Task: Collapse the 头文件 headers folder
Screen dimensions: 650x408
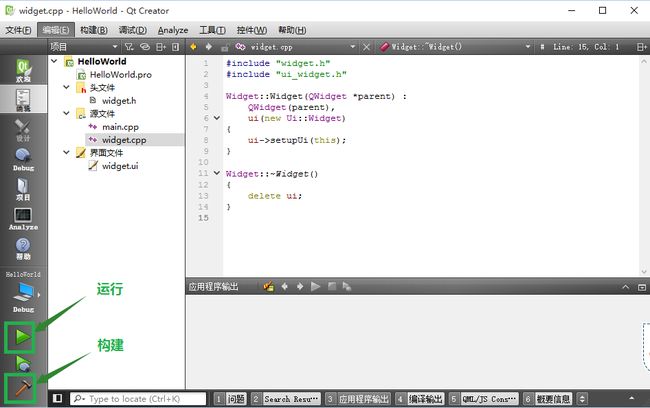Action: pos(66,87)
